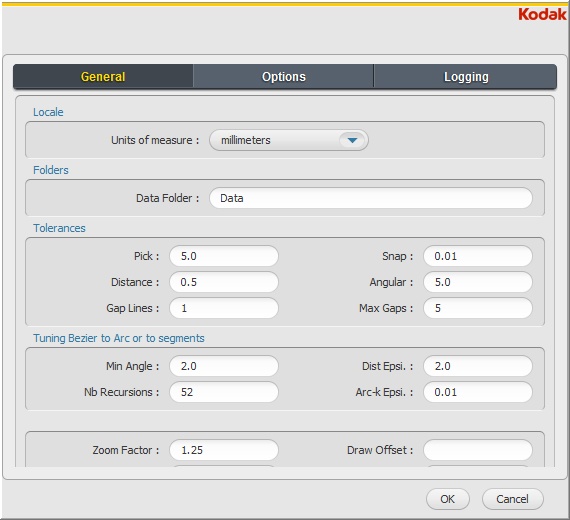
Task: Click the Data Folder input field
Action: pyautogui.click(x=371, y=198)
